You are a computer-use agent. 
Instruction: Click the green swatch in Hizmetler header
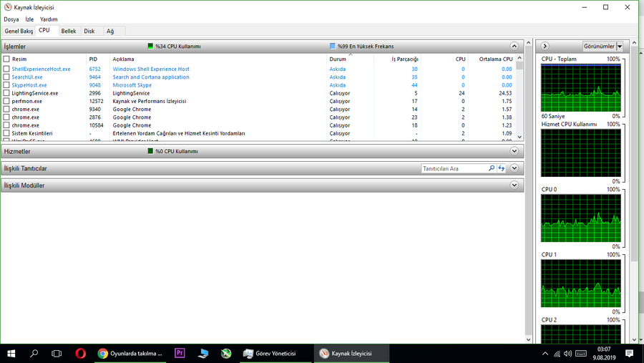[150, 151]
